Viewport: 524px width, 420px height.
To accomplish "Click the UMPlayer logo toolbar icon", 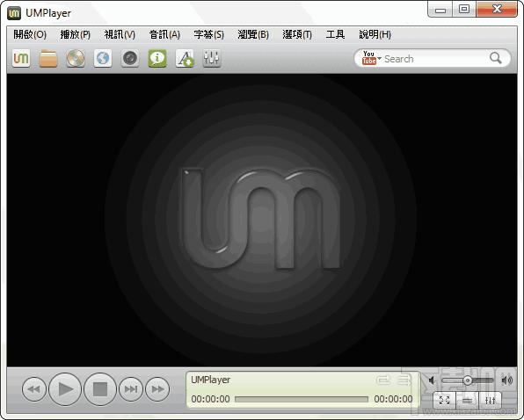I will 21,58.
